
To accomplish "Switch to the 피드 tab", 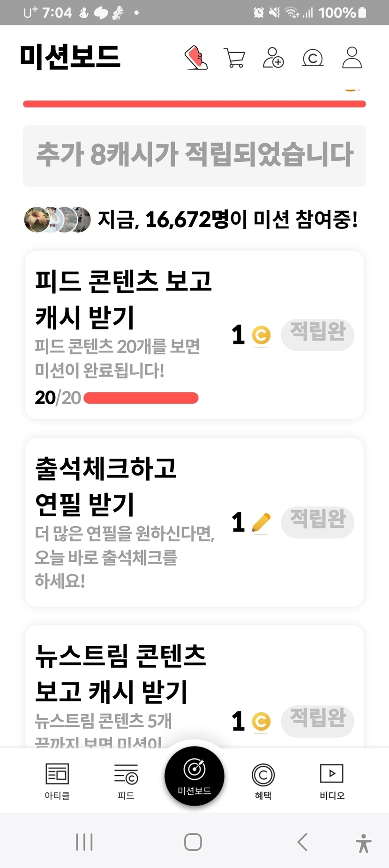I will coord(126,780).
